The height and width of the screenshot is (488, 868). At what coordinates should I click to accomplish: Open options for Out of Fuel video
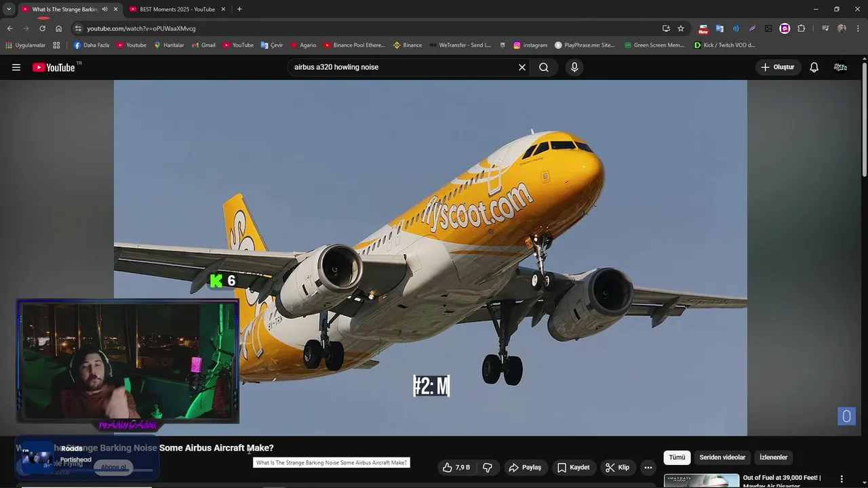pos(842,479)
